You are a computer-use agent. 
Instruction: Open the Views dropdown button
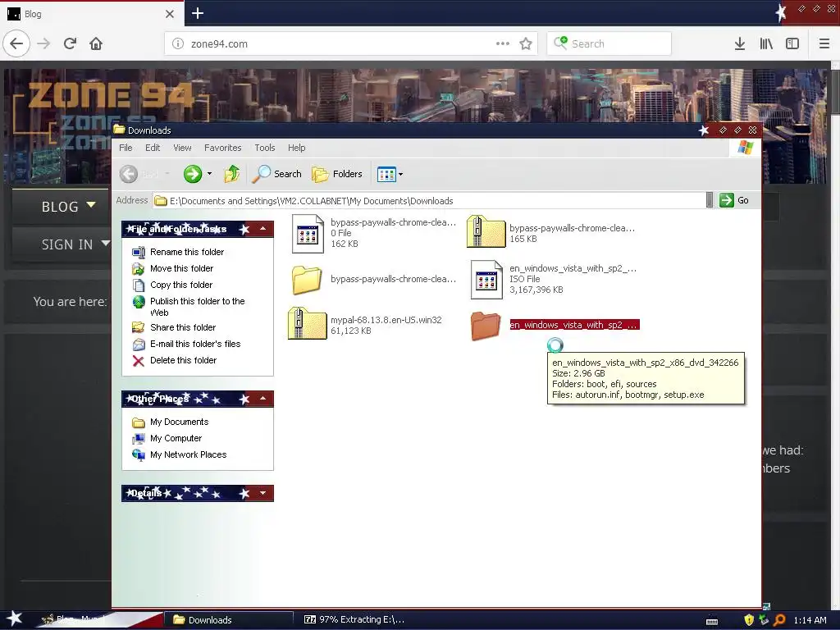[390, 174]
